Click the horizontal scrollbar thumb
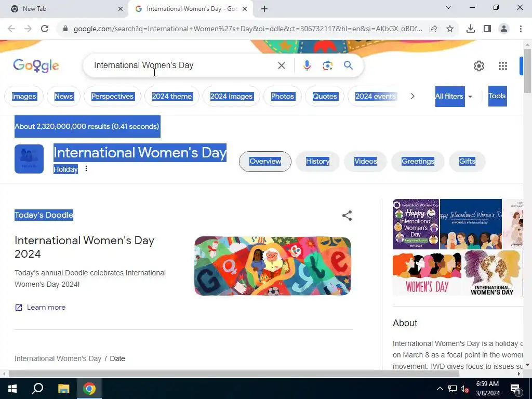This screenshot has width=532, height=399. click(x=234, y=374)
